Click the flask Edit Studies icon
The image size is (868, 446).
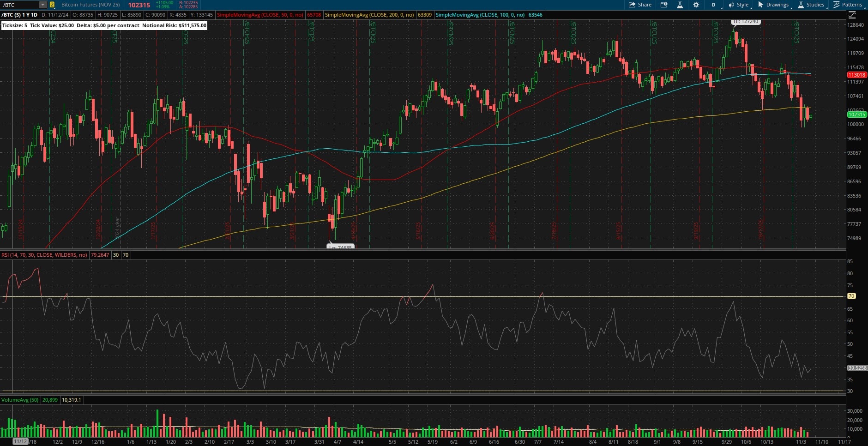680,5
